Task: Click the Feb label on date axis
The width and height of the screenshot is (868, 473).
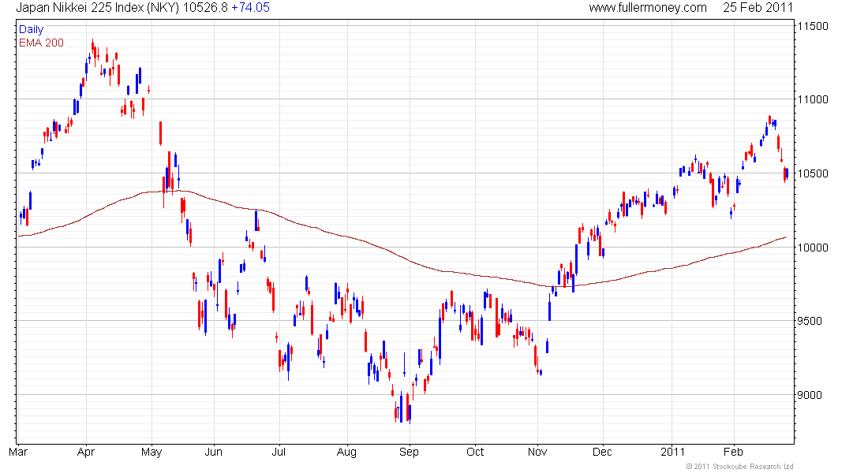Action: pos(734,452)
